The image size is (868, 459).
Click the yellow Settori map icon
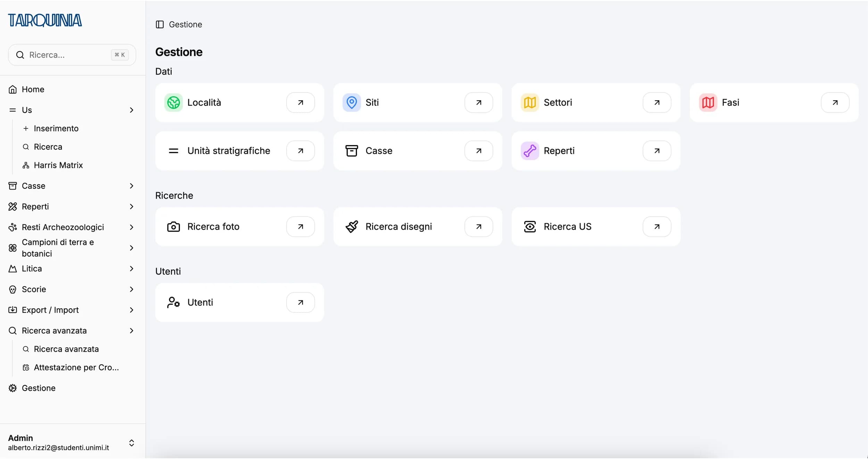pos(529,103)
